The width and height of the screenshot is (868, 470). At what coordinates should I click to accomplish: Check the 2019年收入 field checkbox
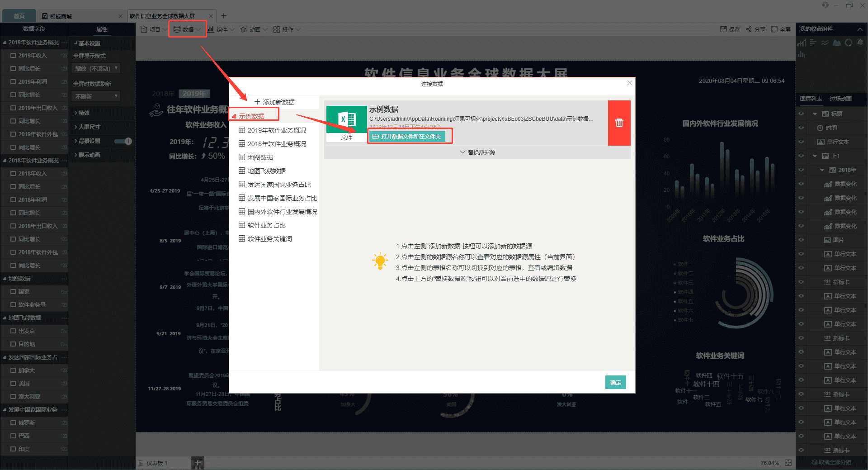point(13,56)
